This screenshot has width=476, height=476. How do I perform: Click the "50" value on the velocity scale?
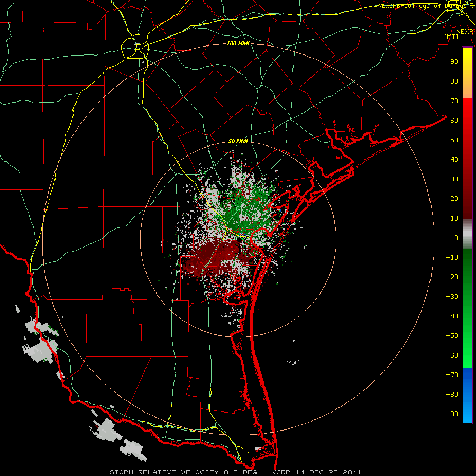pos(454,140)
